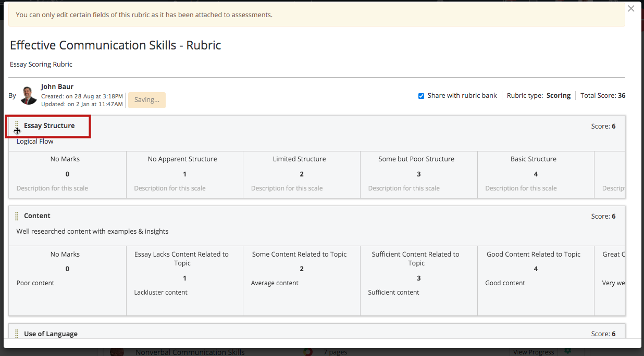644x356 pixels.
Task: Click the Total Score: 36 label
Action: pyautogui.click(x=603, y=96)
